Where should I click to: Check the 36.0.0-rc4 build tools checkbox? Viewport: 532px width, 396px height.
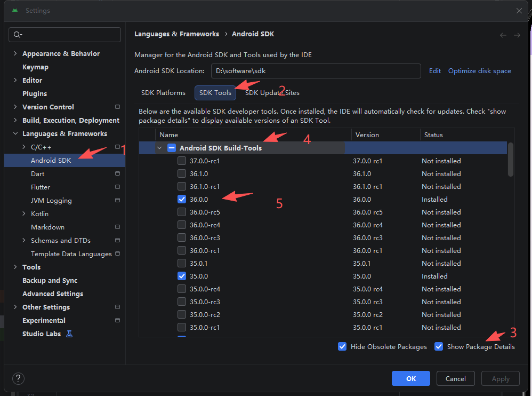182,225
